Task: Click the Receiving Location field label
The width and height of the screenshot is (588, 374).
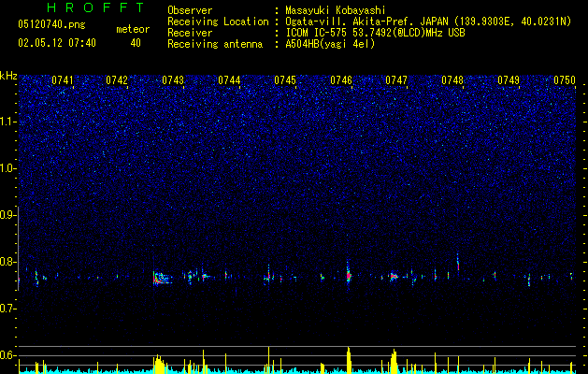Action: tap(218, 22)
